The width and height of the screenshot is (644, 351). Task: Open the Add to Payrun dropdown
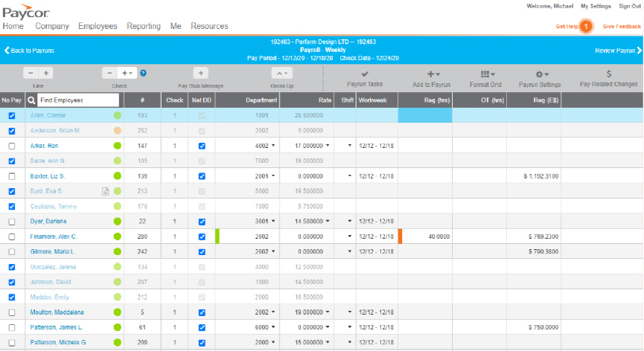pos(433,74)
